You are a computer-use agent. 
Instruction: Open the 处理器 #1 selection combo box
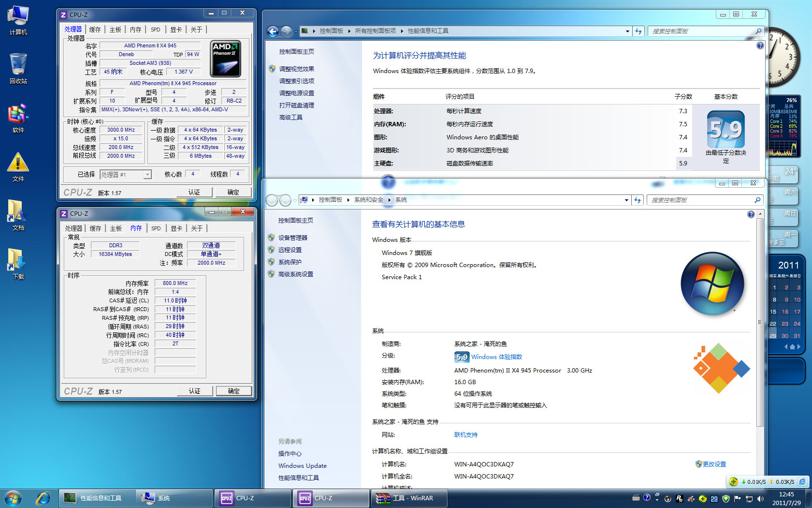[x=126, y=175]
